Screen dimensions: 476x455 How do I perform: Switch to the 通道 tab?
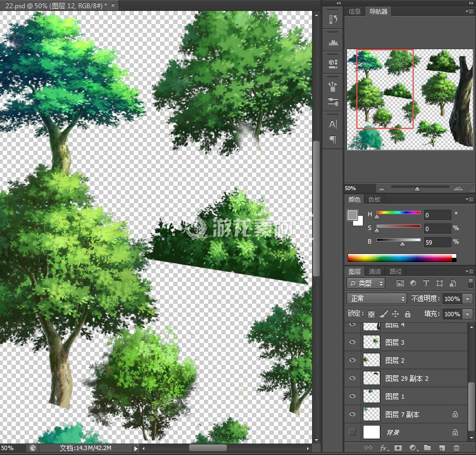coord(374,271)
